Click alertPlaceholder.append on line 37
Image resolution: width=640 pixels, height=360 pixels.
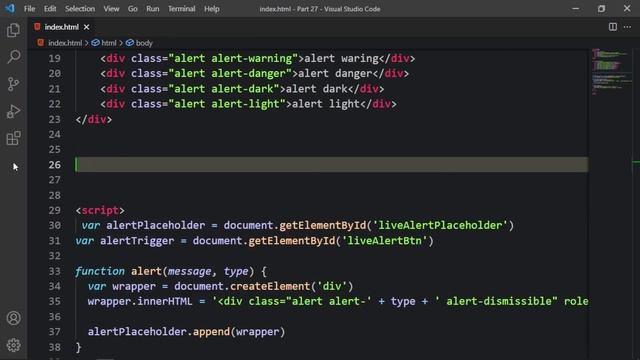click(x=159, y=331)
